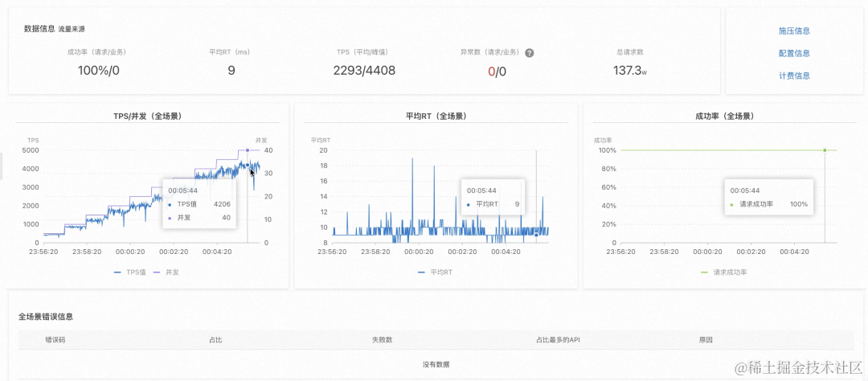Click the 平均RT data point marker
Viewport: 868px width, 381px height.
pyautogui.click(x=536, y=235)
